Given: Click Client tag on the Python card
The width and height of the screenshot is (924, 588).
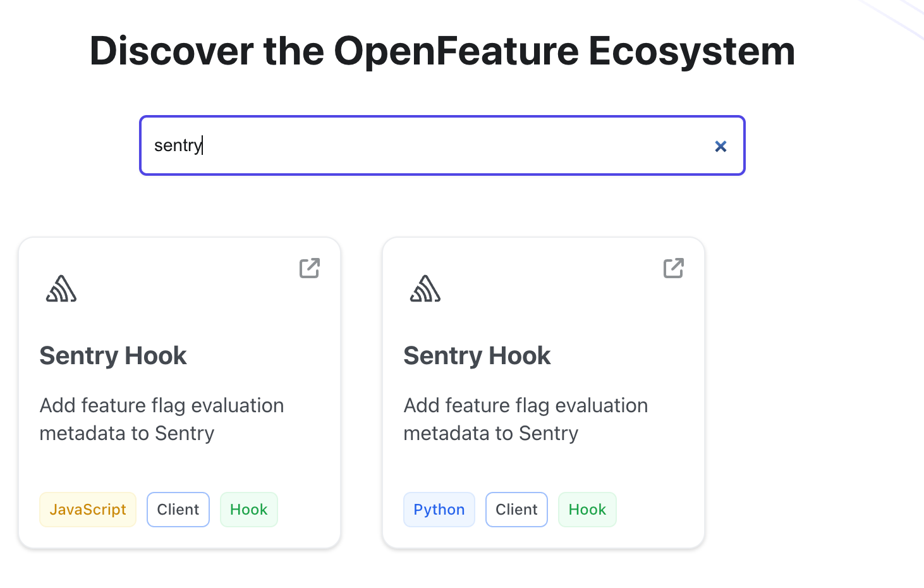Looking at the screenshot, I should click(516, 510).
